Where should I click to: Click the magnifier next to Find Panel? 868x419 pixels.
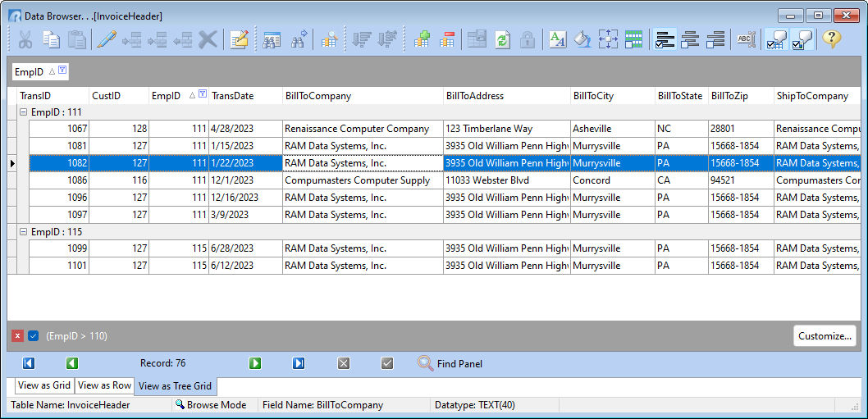pyautogui.click(x=425, y=363)
